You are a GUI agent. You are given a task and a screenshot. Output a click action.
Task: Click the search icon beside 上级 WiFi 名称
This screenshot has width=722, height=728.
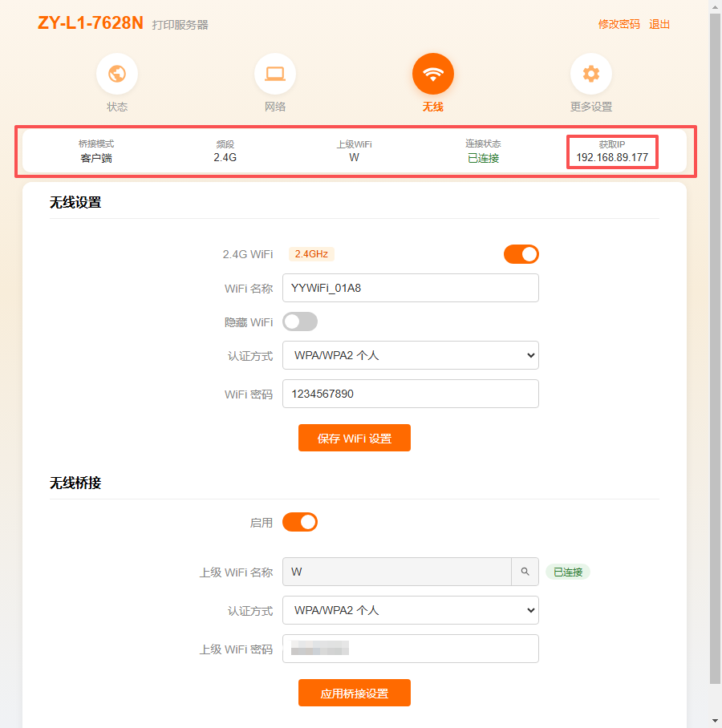525,572
